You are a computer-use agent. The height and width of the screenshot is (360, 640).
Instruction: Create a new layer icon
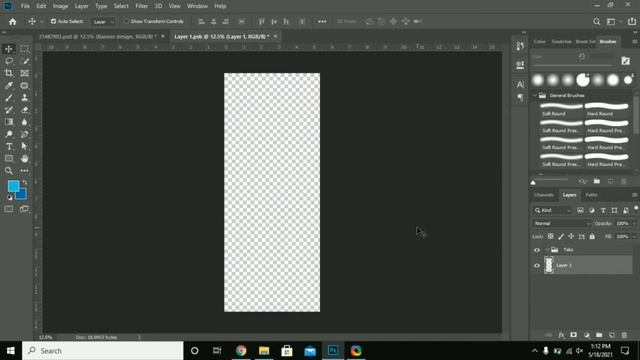tap(611, 335)
